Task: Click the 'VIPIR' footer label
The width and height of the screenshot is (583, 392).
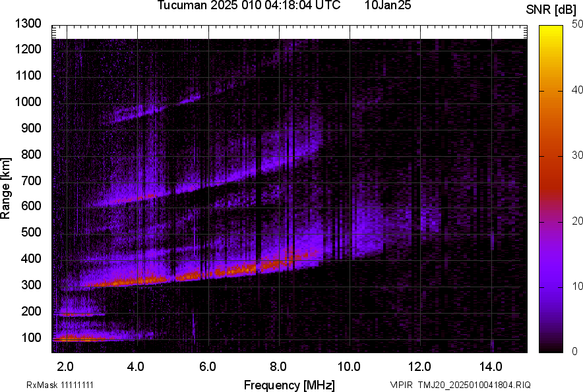Action: point(402,385)
